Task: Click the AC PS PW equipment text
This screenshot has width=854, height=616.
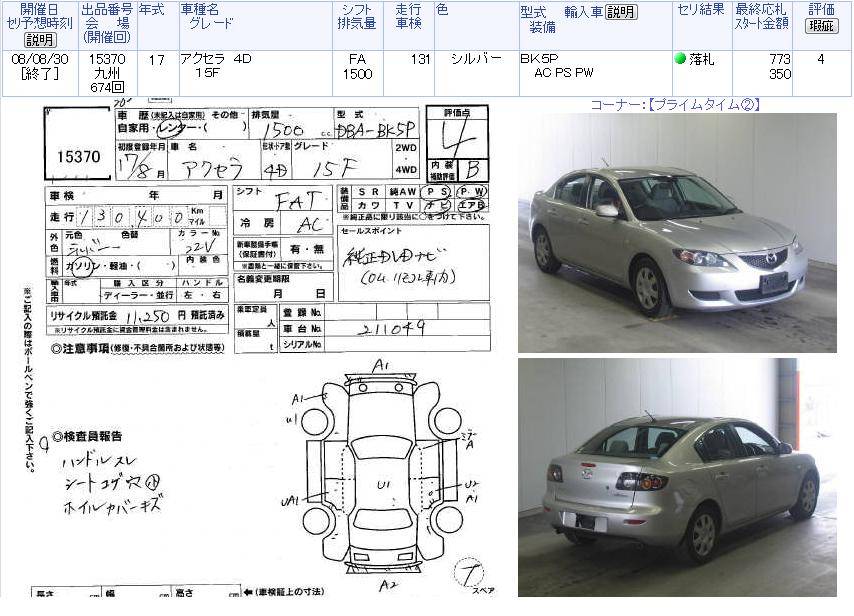Action: click(x=564, y=72)
